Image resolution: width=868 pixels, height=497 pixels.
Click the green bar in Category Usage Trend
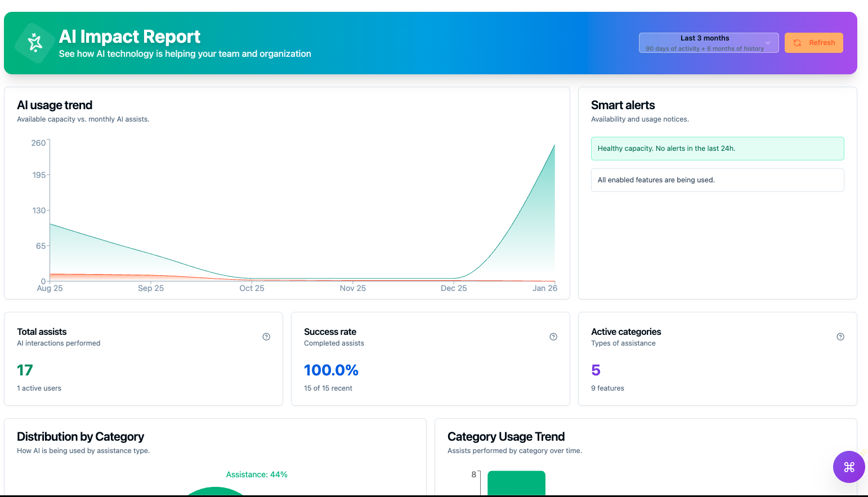pos(516,483)
